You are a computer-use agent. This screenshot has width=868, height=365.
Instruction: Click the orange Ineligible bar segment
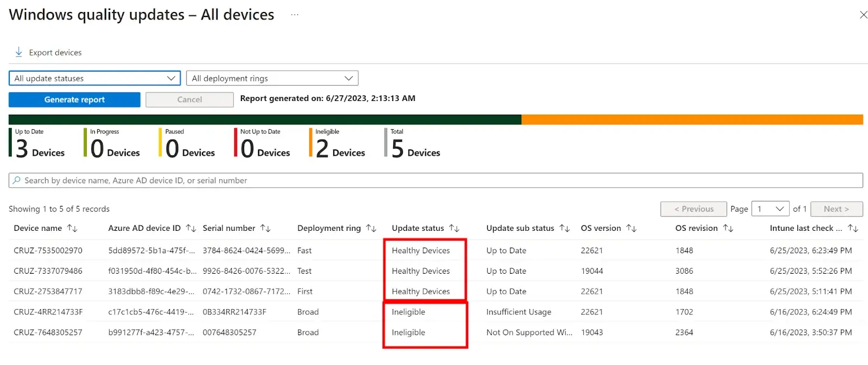(x=692, y=119)
